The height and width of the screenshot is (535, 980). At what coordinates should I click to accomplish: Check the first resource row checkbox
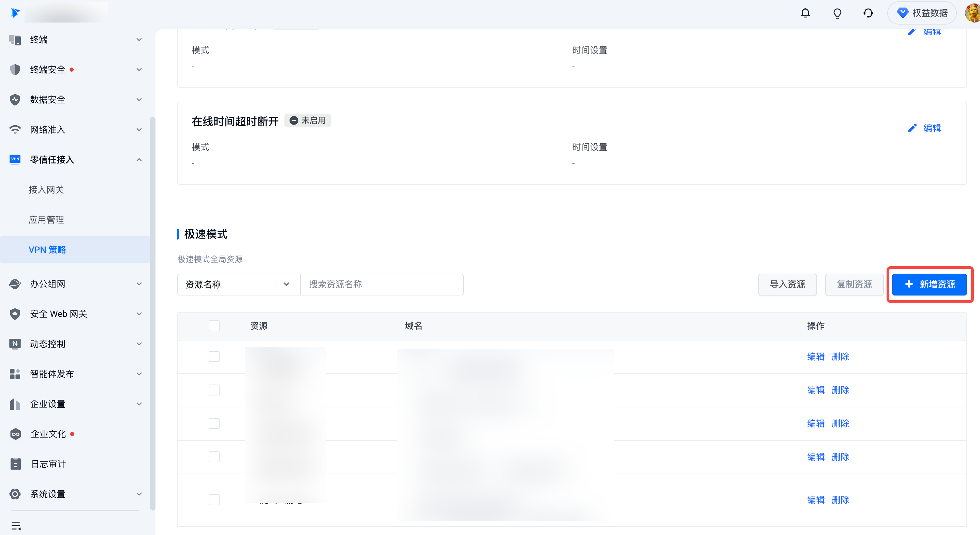click(214, 357)
